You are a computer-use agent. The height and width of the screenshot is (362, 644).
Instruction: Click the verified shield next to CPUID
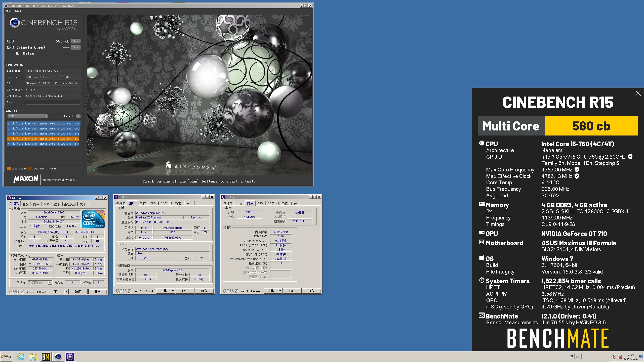tap(630, 157)
